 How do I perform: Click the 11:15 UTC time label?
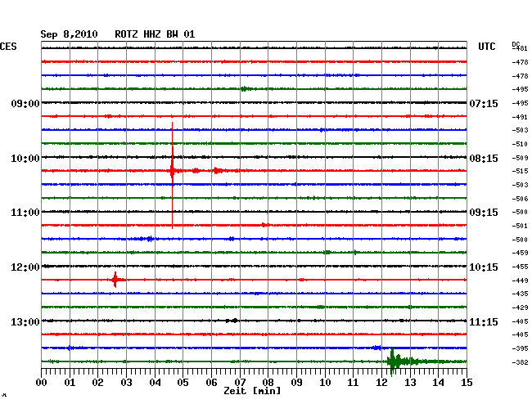click(484, 321)
